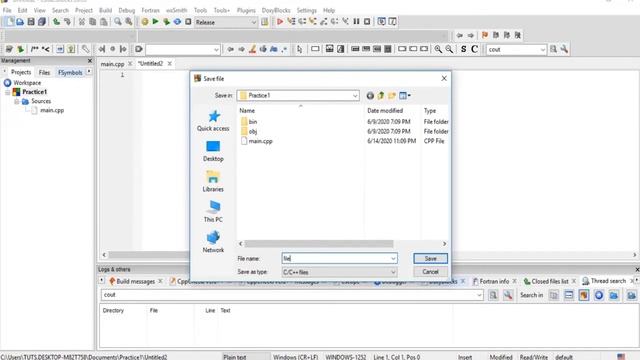640x360 pixels.
Task: Click the green Run icon
Action: (156, 22)
